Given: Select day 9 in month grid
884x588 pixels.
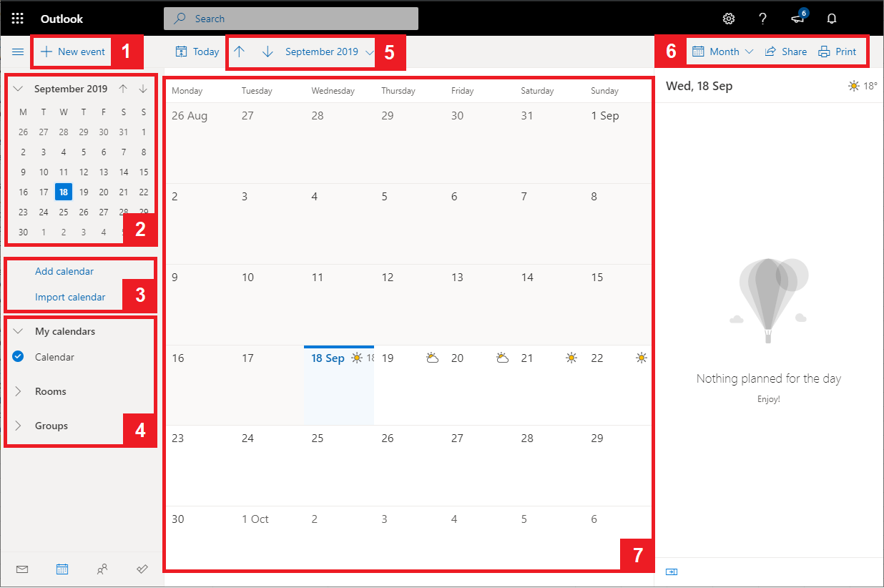Looking at the screenshot, I should [x=200, y=305].
